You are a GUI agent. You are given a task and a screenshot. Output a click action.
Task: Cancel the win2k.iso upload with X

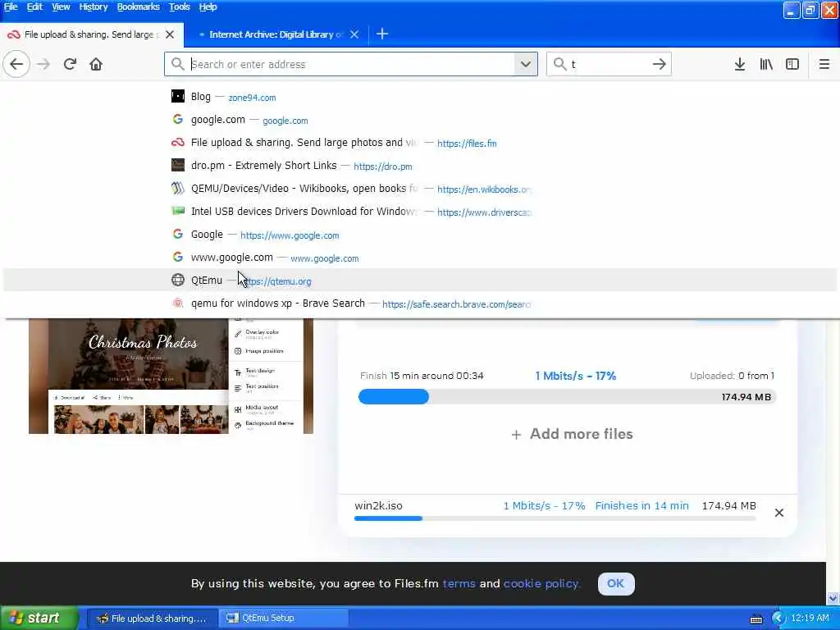pyautogui.click(x=779, y=513)
